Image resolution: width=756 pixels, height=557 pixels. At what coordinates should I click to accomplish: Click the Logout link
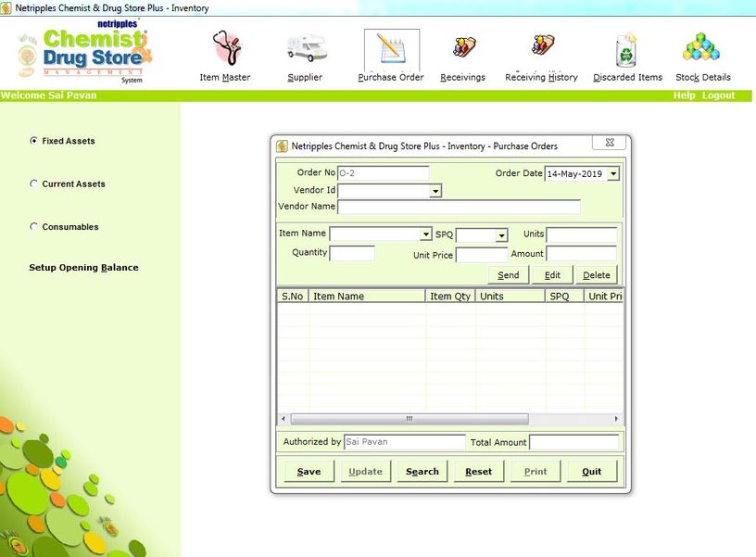coord(718,95)
